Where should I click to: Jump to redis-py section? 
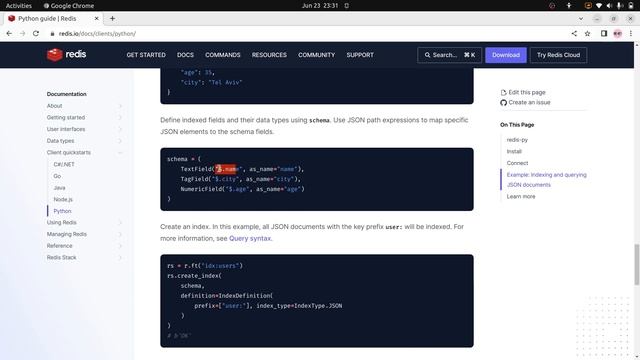pyautogui.click(x=517, y=140)
